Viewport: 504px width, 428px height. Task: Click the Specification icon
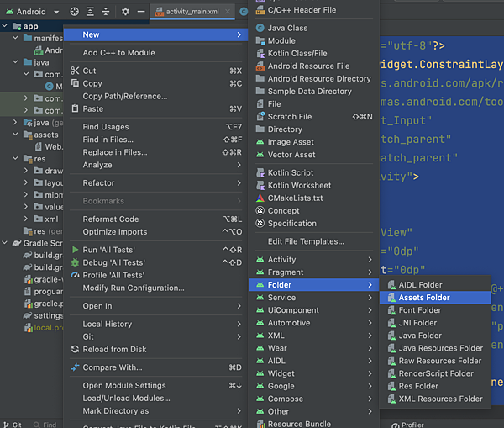click(260, 223)
